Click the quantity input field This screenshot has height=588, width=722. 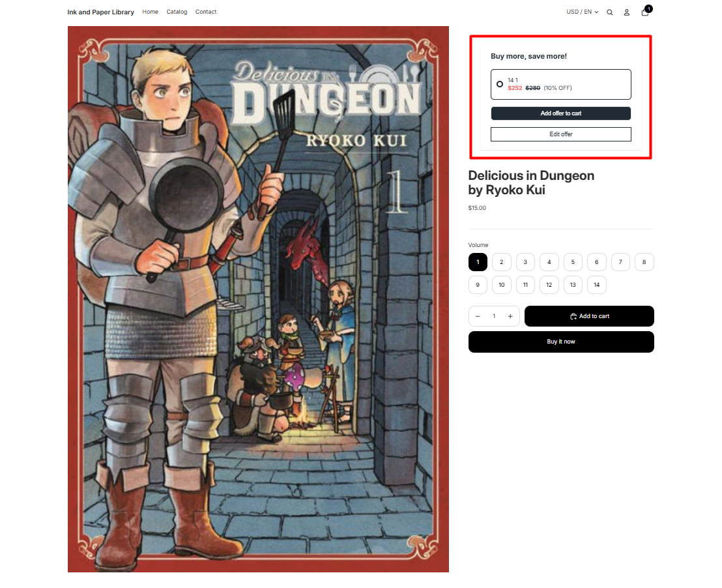[494, 316]
